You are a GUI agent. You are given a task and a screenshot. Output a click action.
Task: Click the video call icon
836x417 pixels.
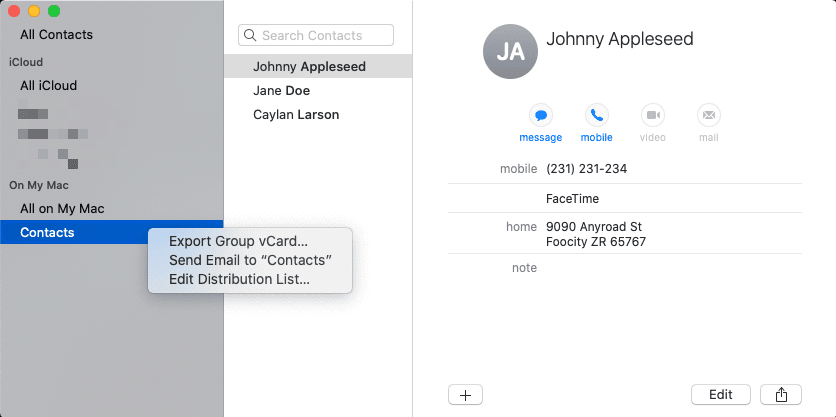pos(653,115)
